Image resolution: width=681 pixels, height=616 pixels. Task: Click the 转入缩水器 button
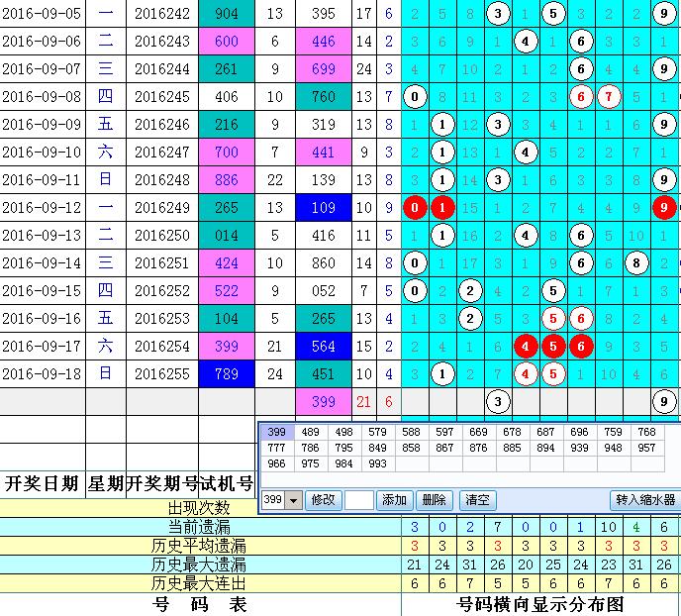click(x=644, y=501)
